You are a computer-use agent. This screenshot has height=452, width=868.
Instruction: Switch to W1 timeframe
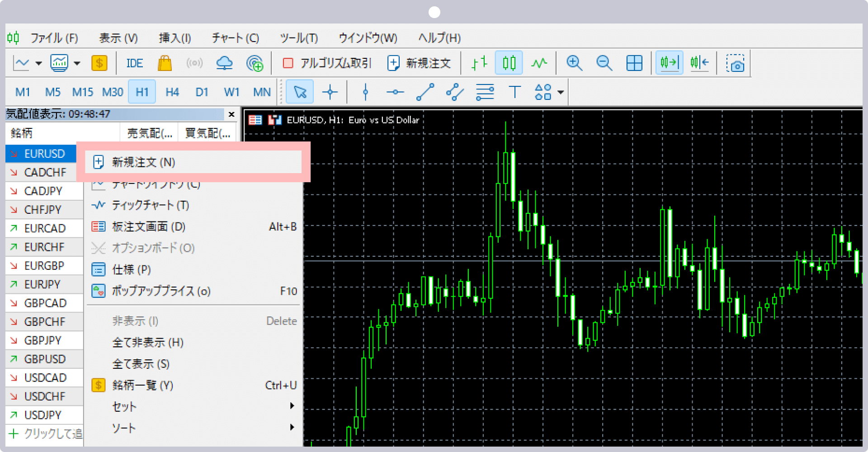coord(231,92)
